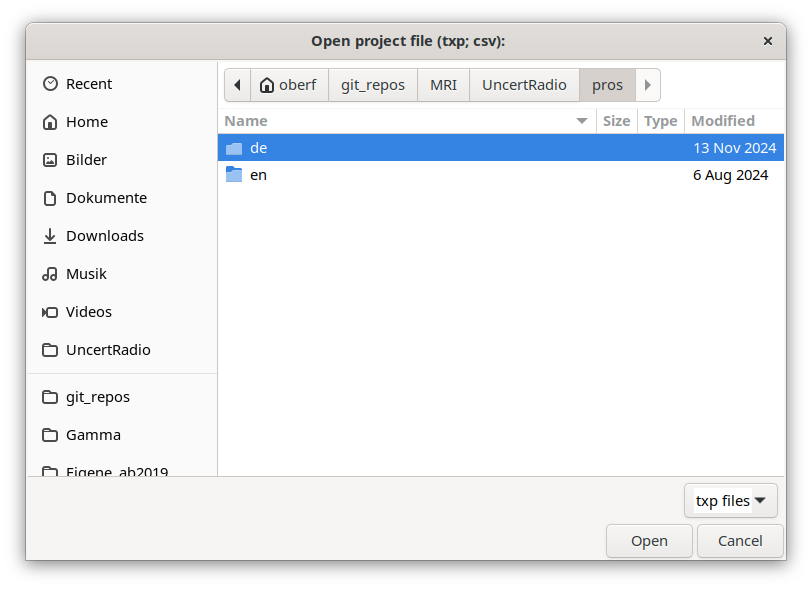Sort by the Size column header
Viewport: 812px width, 589px height.
click(617, 121)
